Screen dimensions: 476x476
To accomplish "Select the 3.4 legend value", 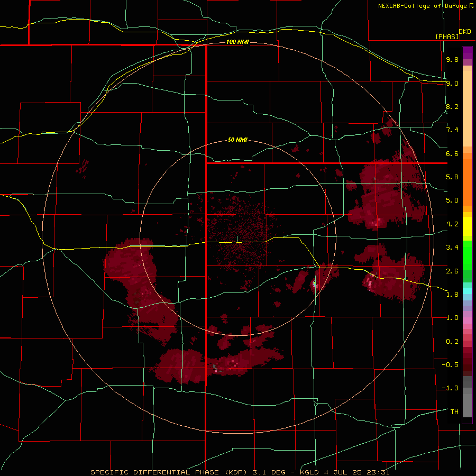I will tap(452, 248).
